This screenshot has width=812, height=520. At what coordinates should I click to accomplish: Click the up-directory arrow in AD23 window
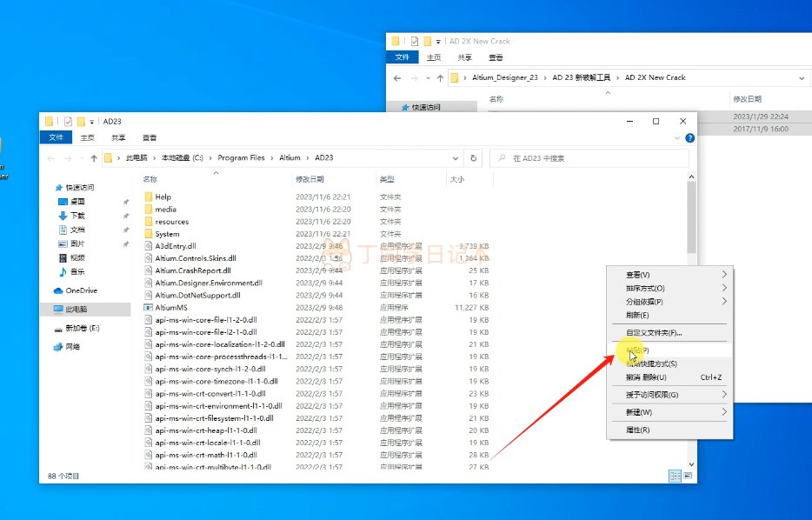(x=94, y=158)
